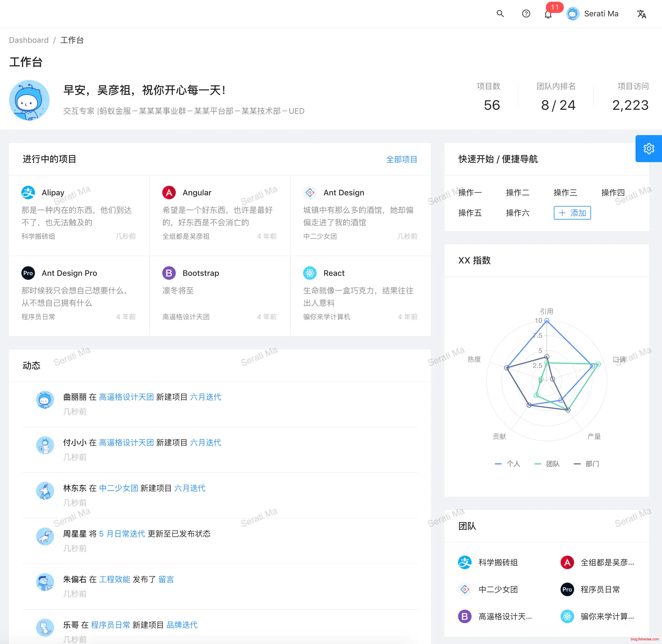Click the large user avatar beside greeting
The image size is (662, 644).
(x=29, y=100)
